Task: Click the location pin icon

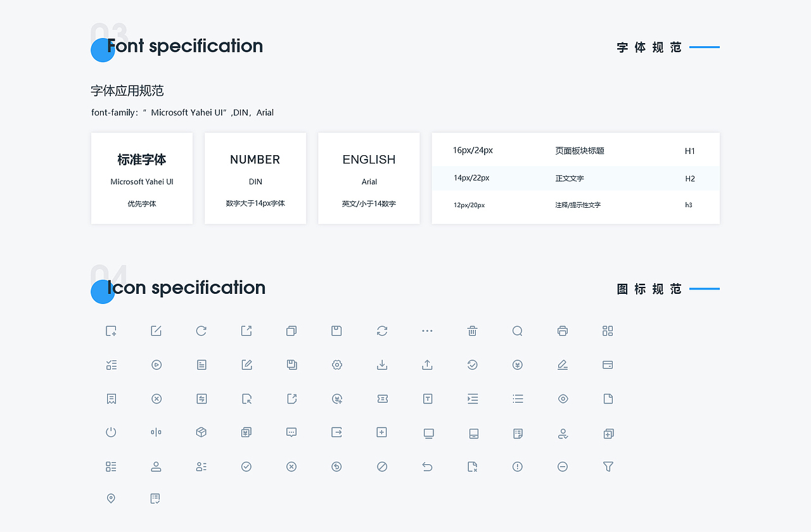Action: pos(111,498)
